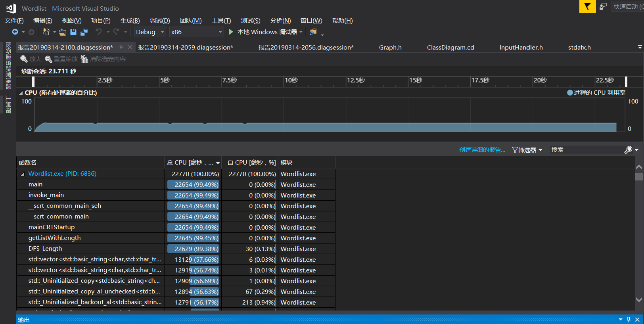This screenshot has width=644, height=324.
Task: Click the 重置缩放 reset zoom icon
Action: [49, 59]
